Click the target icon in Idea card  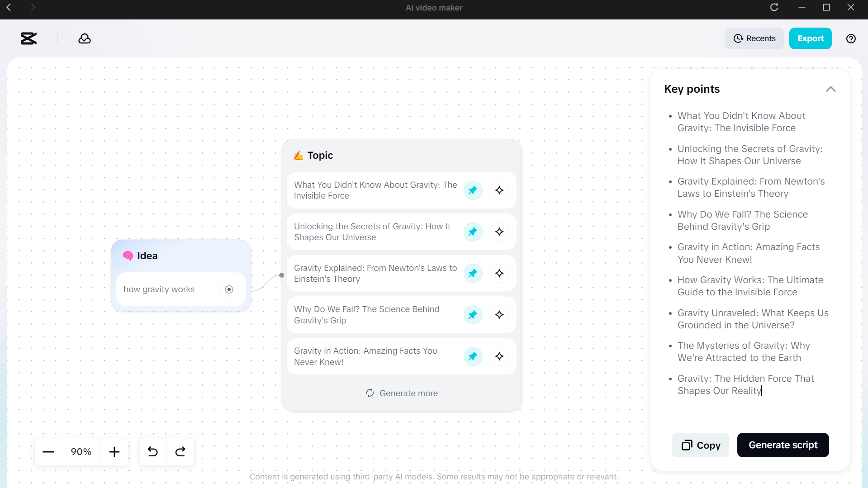tap(229, 289)
